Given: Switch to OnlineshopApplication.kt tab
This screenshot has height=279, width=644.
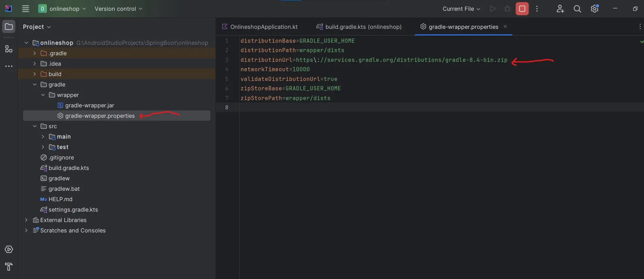Looking at the screenshot, I should (260, 27).
